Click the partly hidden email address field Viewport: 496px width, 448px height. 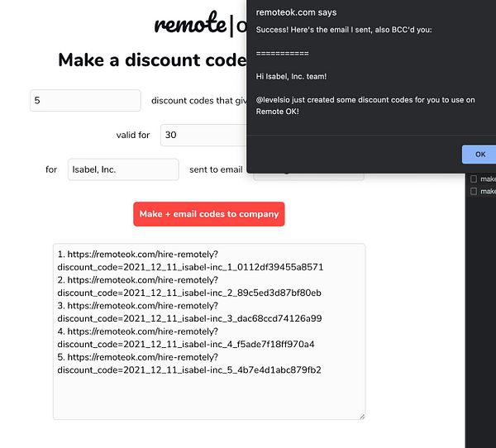[x=308, y=177]
